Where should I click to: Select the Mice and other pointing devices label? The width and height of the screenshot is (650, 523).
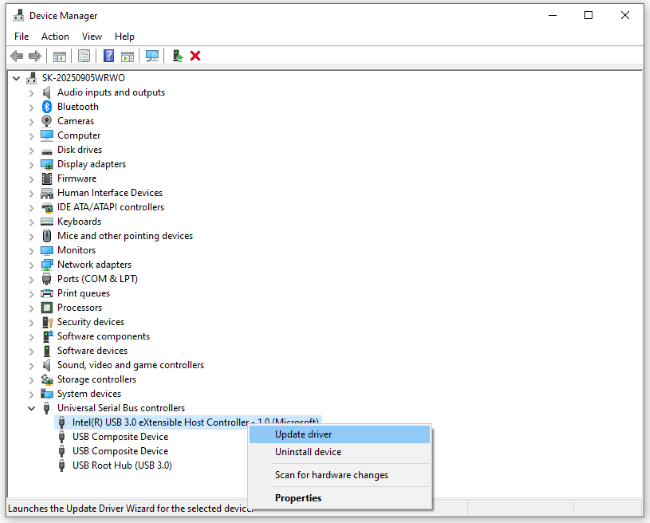click(125, 236)
